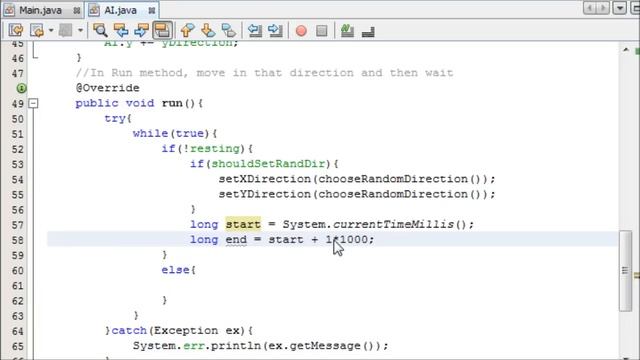Screen dimensions: 640x360
Task: Click the highlighted 'start' variable on line 57
Action: click(243, 224)
